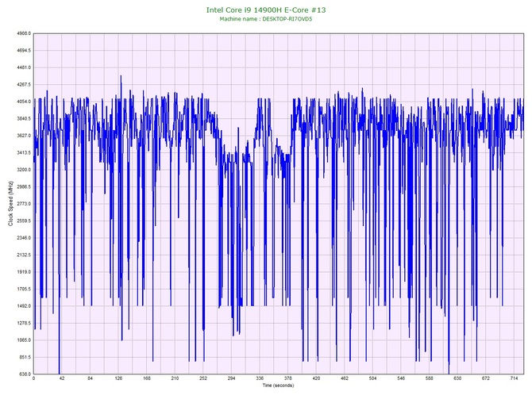Click the 378 tick on time axis

pyautogui.click(x=288, y=378)
